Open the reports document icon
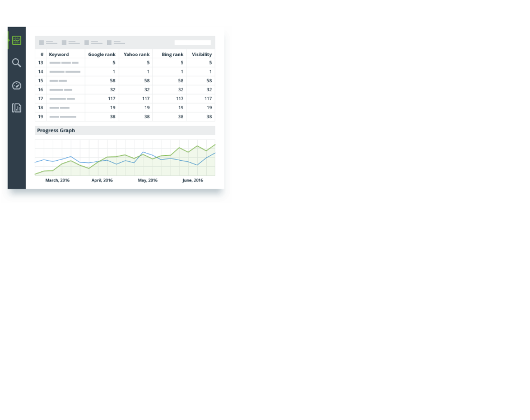Viewport: 530px width, 420px height. 17,108
